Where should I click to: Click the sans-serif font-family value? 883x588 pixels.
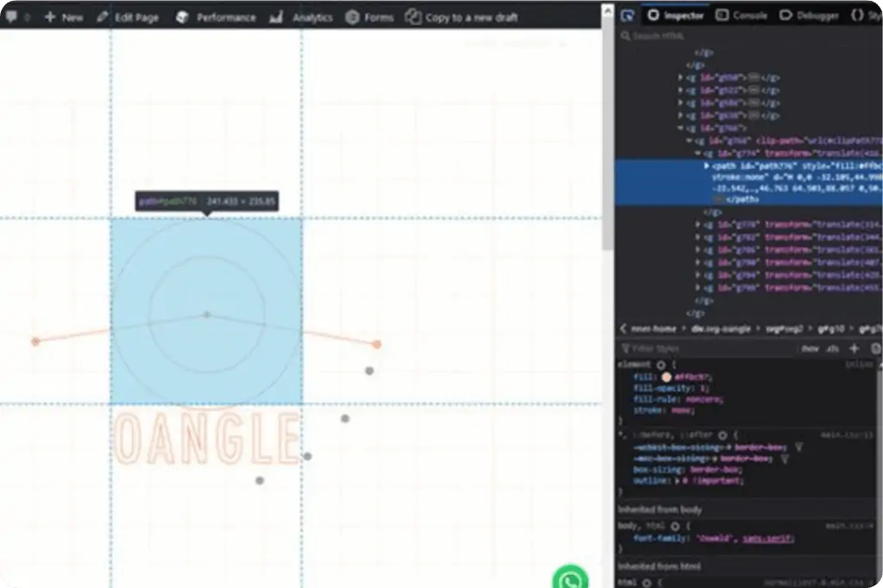[x=767, y=538]
